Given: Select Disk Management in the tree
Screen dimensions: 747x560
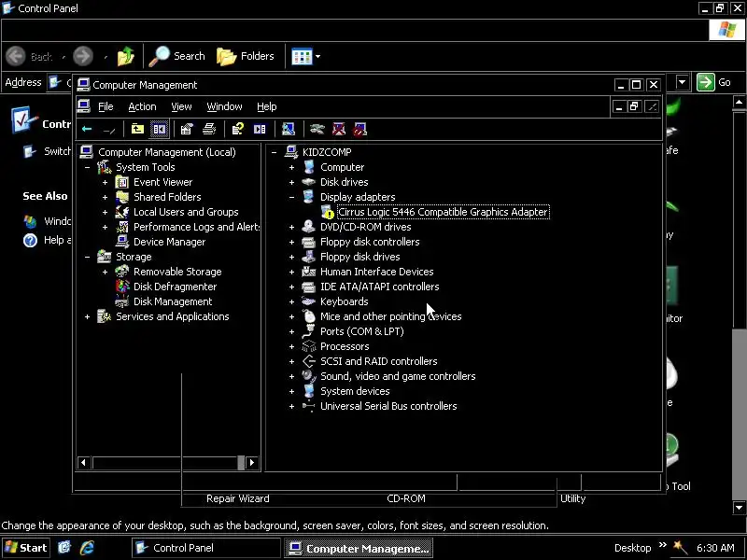Looking at the screenshot, I should (173, 301).
